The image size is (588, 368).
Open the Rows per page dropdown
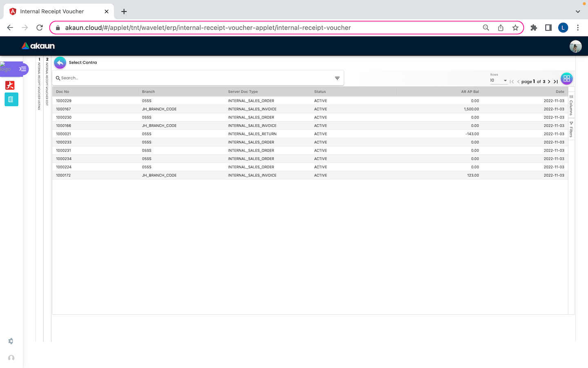(x=499, y=81)
